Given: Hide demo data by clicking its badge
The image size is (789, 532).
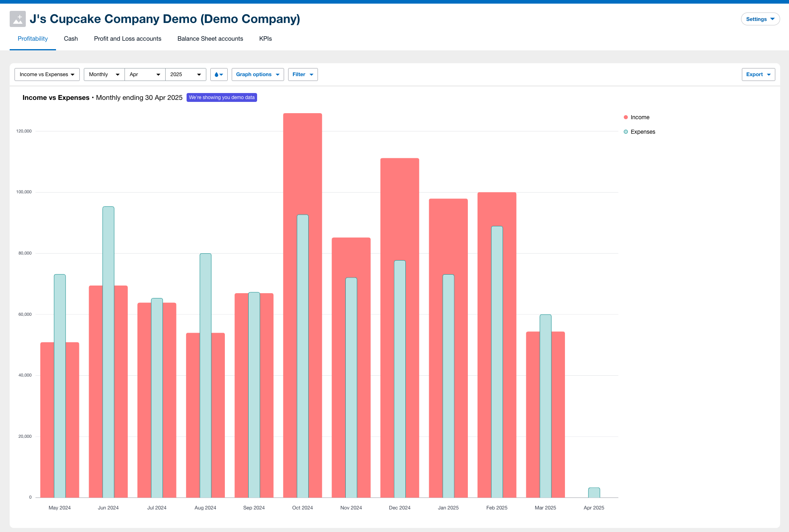Looking at the screenshot, I should 222,97.
